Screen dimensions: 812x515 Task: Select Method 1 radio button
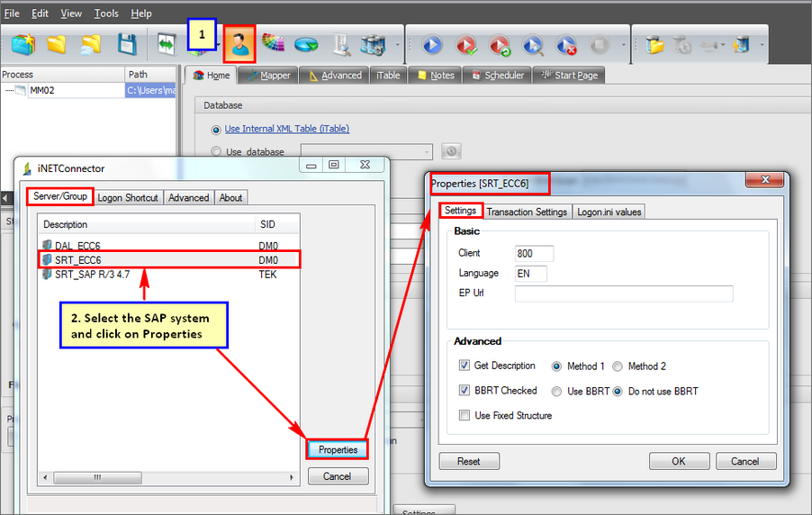coord(556,366)
